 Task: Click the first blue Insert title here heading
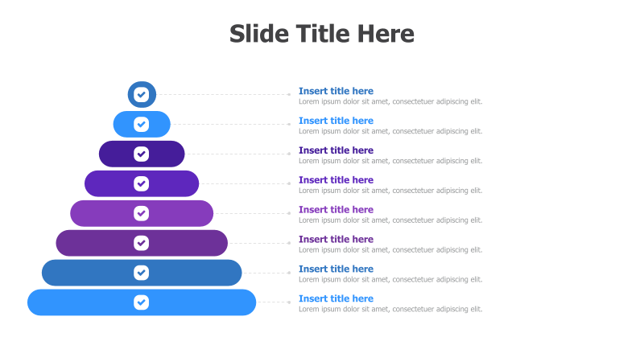(336, 91)
